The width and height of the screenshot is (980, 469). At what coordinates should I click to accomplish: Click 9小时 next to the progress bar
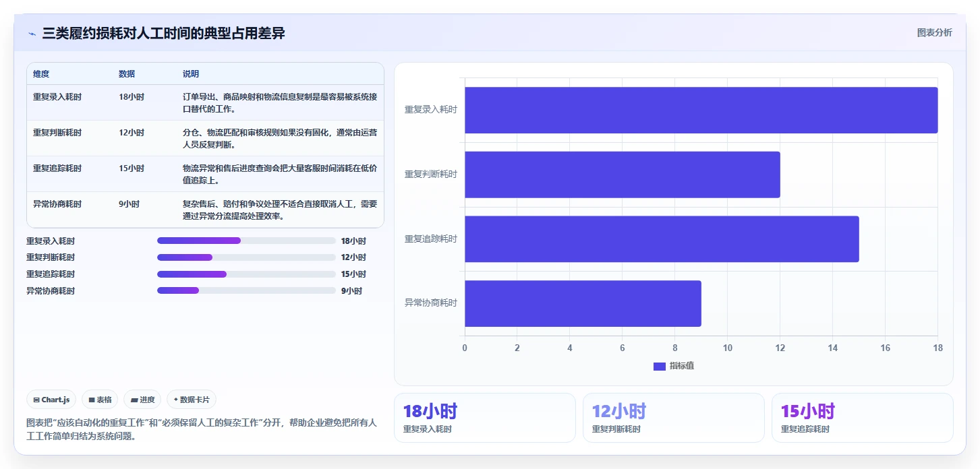tap(351, 291)
